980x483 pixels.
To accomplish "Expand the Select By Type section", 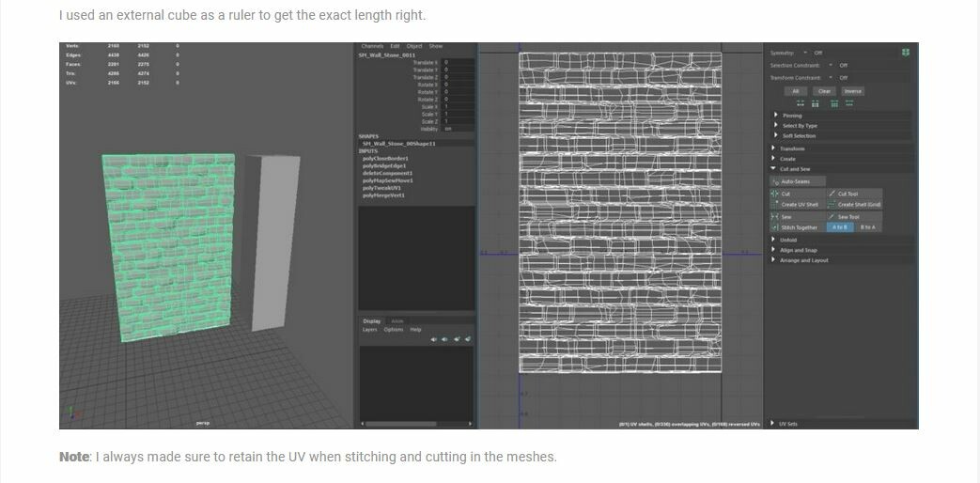I will point(841,126).
